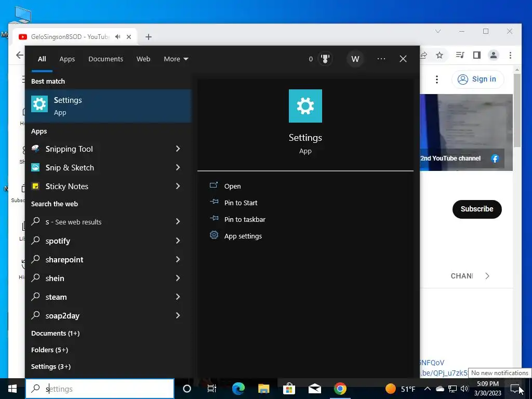Click Folders (5+) category
This screenshot has height=399, width=532.
49,350
